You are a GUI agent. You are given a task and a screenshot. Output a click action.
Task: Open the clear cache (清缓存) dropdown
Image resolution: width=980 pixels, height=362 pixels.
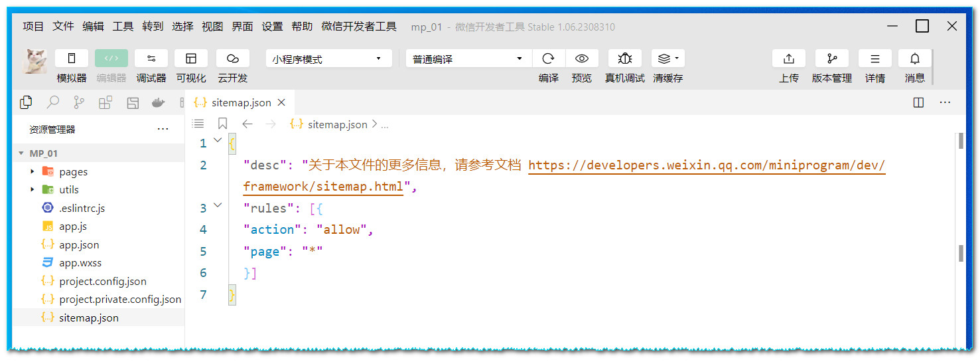coord(667,58)
